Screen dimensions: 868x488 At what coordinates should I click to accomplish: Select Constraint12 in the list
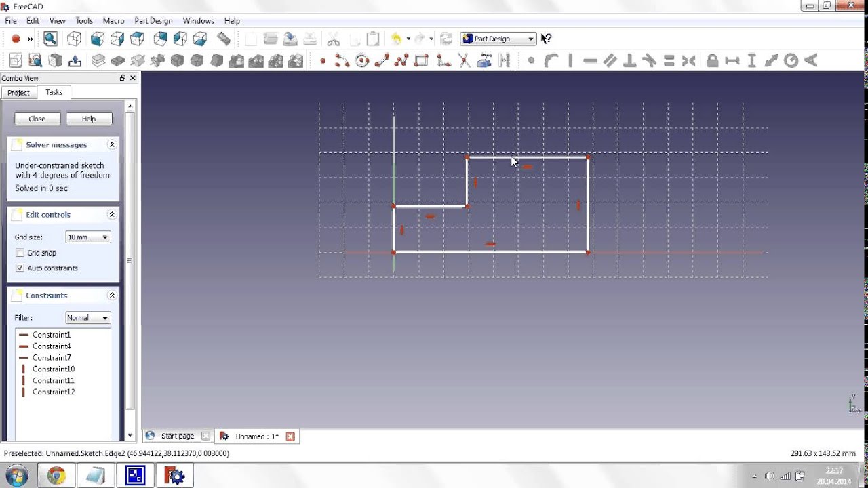pyautogui.click(x=54, y=392)
